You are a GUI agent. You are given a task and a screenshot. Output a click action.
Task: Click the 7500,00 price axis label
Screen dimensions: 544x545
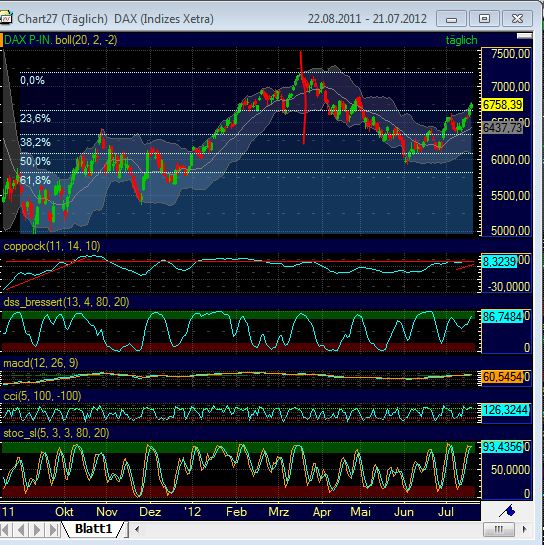coord(511,54)
